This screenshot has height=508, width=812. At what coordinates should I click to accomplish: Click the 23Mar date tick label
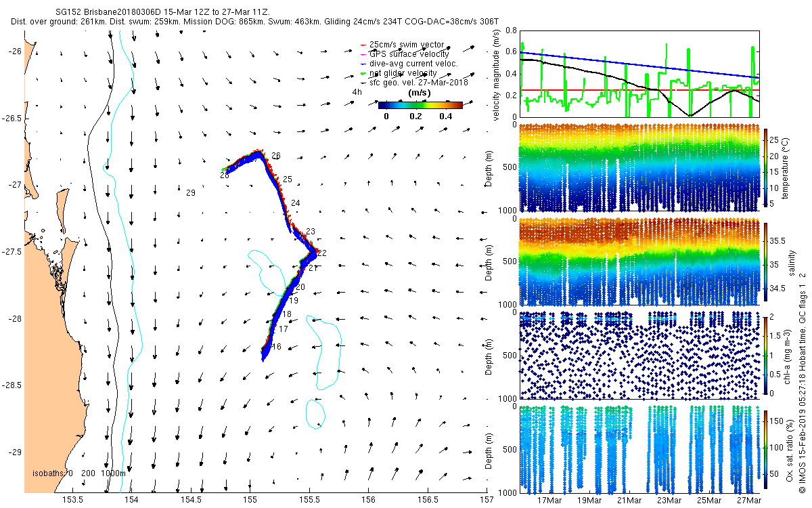click(669, 501)
